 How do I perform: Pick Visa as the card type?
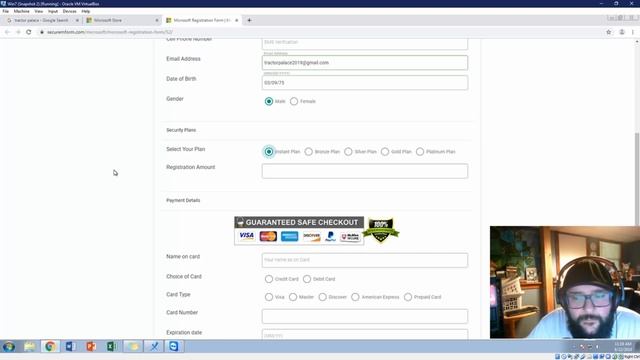[269, 297]
